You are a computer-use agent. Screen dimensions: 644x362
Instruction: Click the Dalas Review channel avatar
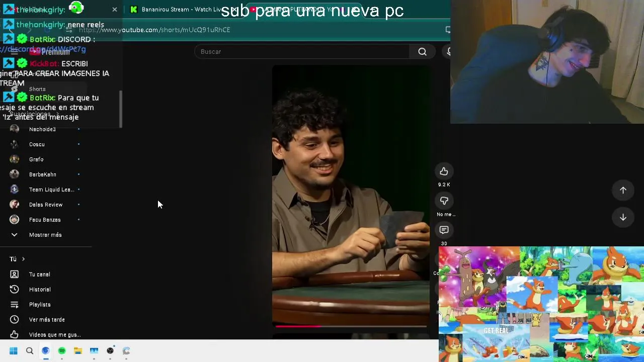14,205
